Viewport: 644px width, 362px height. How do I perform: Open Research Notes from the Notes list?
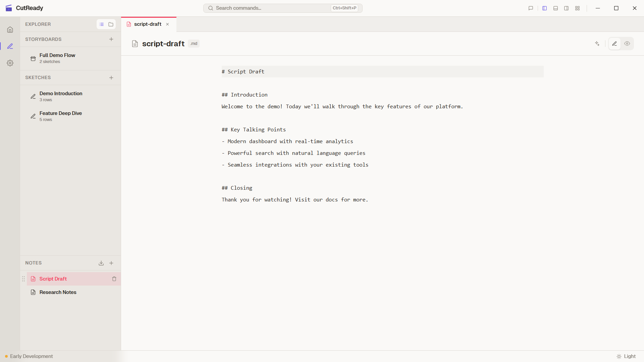57,292
